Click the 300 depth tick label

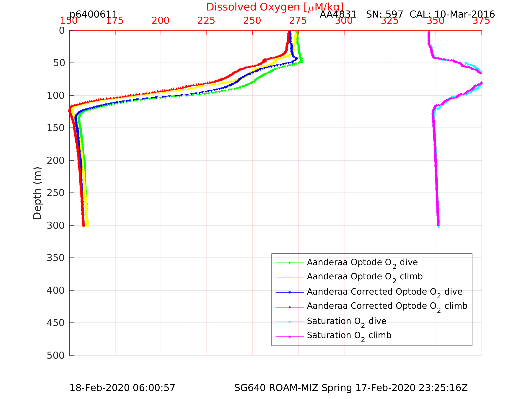(x=56, y=225)
